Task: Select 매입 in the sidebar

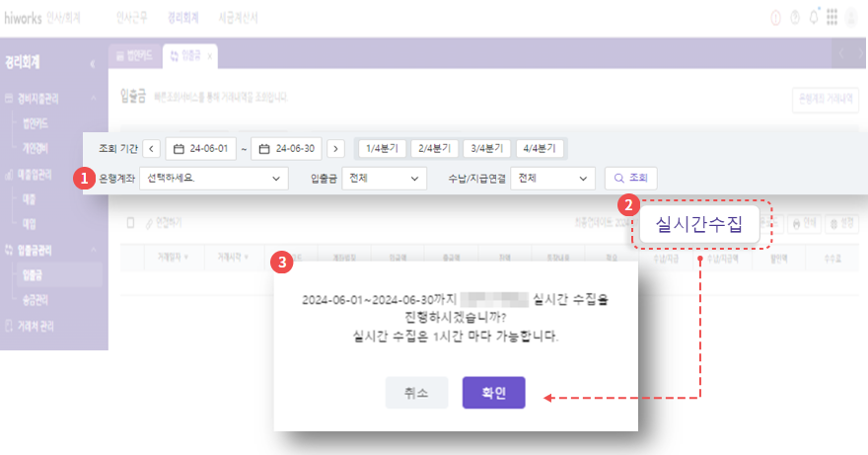Action: tap(30, 224)
